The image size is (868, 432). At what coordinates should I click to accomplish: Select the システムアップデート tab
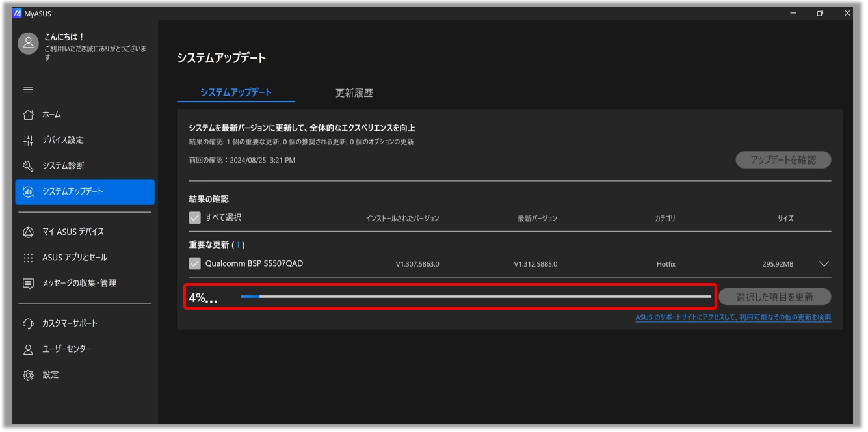coord(236,92)
